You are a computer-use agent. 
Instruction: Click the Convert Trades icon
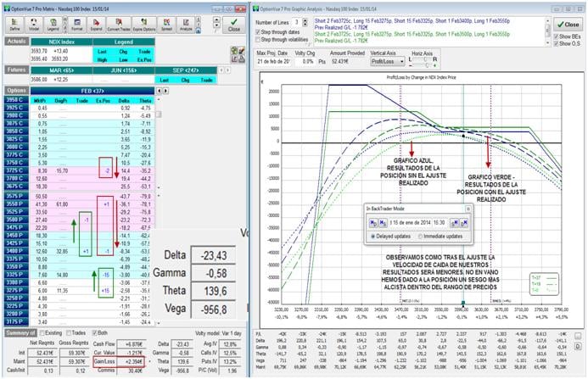[118, 23]
